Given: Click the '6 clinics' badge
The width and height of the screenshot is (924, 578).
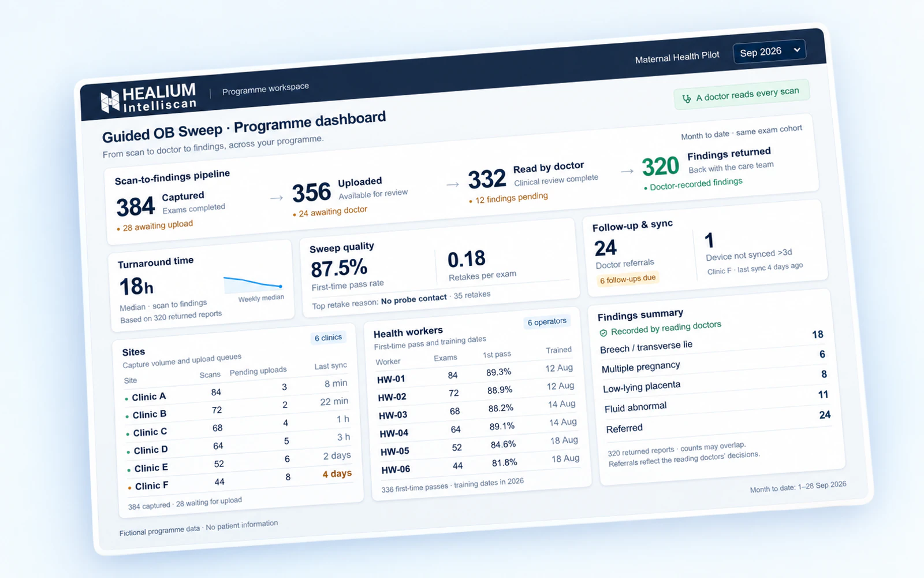Looking at the screenshot, I should [328, 338].
